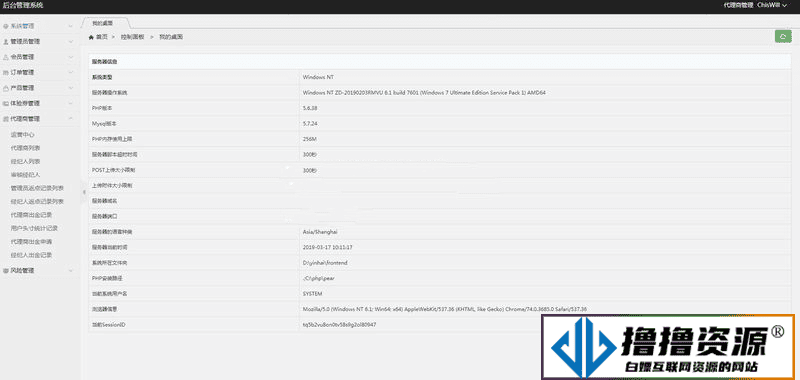Click the member icon beside 会员管理

6,57
